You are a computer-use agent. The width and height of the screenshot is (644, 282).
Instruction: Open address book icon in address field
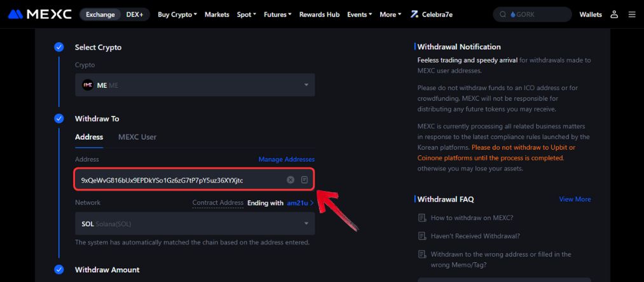coord(305,180)
